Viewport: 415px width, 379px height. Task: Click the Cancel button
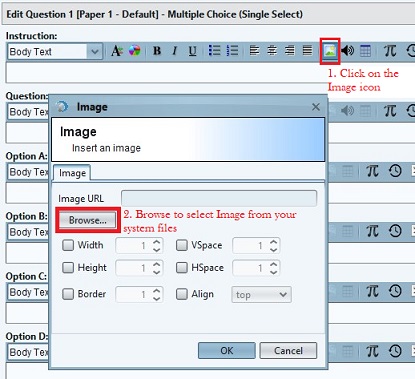[x=288, y=351]
